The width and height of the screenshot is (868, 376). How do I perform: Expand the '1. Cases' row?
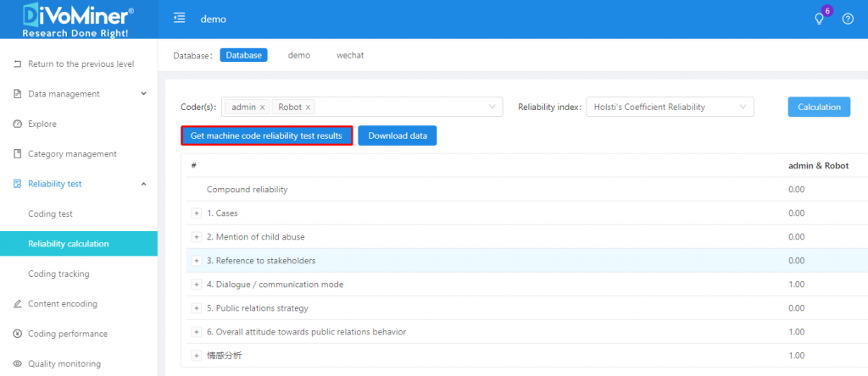coord(197,213)
